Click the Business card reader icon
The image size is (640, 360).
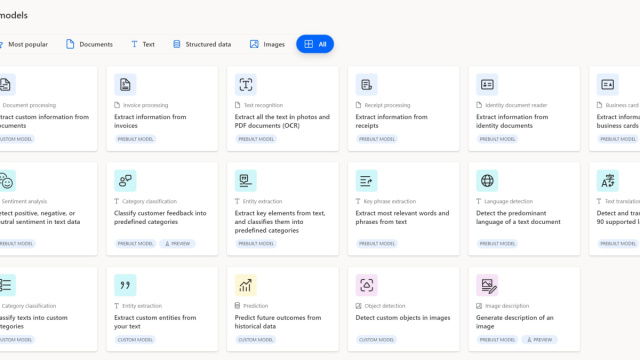607,84
